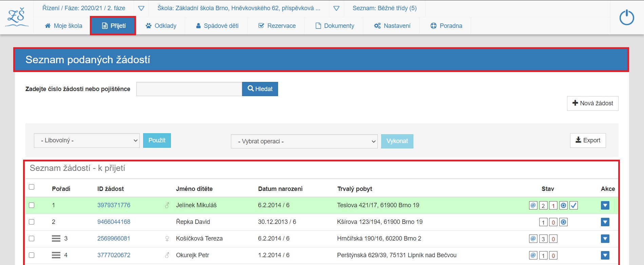Open application ID 9466044168
This screenshot has width=644, height=265.
(x=114, y=222)
